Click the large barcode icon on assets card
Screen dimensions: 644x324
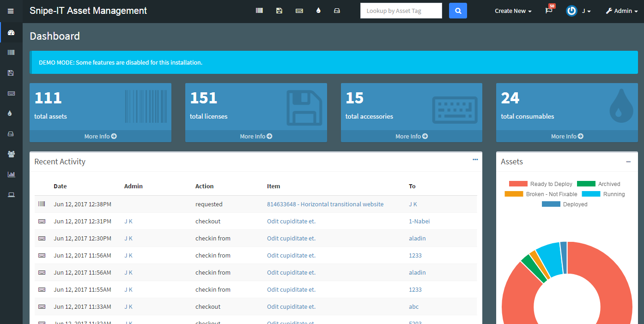pos(146,107)
